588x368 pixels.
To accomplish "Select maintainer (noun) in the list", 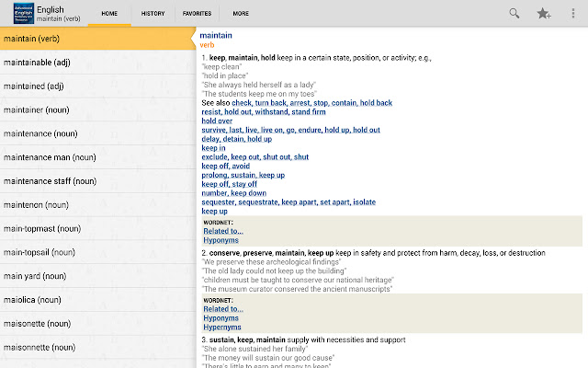I will (34, 109).
